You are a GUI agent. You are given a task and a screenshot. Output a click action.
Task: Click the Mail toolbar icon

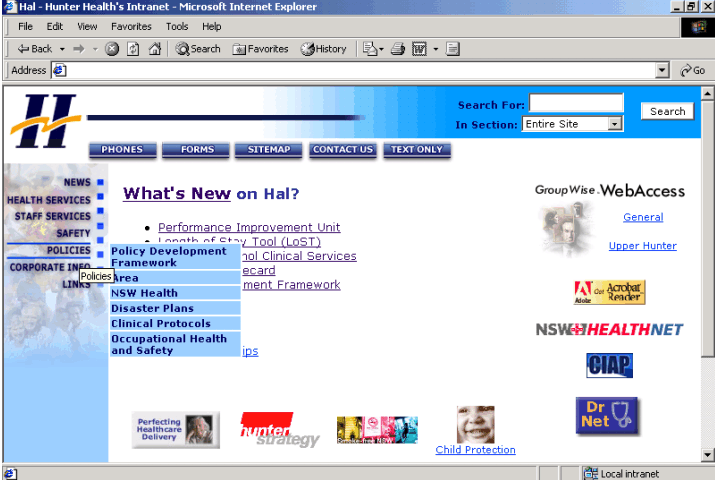(370, 49)
